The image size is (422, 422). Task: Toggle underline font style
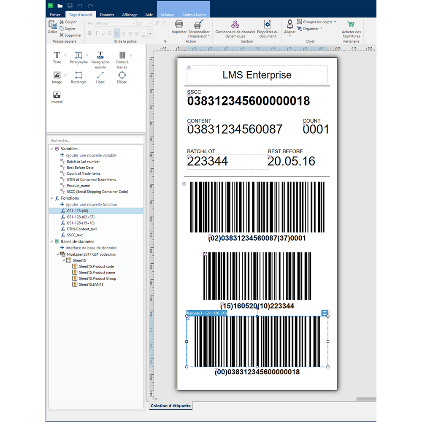pos(103,33)
